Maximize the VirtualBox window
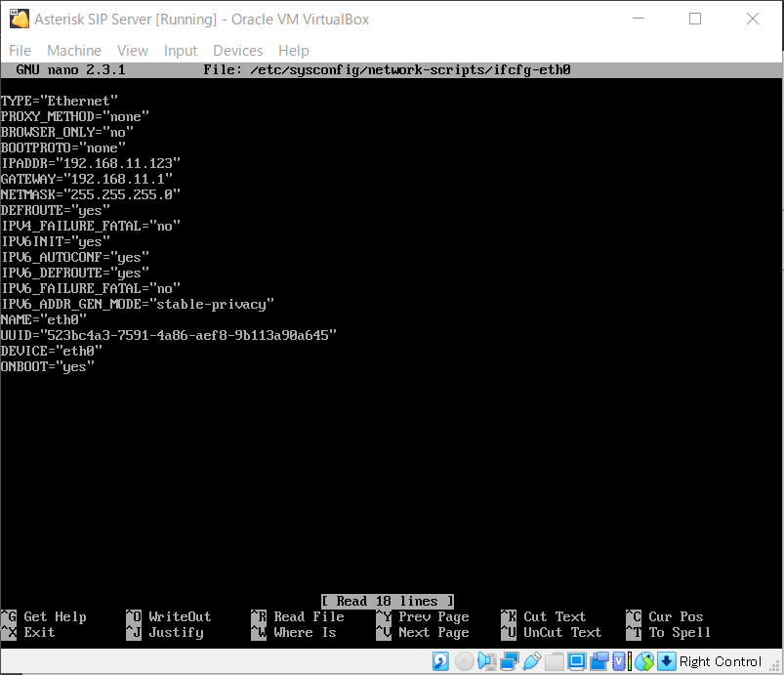Image resolution: width=784 pixels, height=675 pixels. (695, 19)
